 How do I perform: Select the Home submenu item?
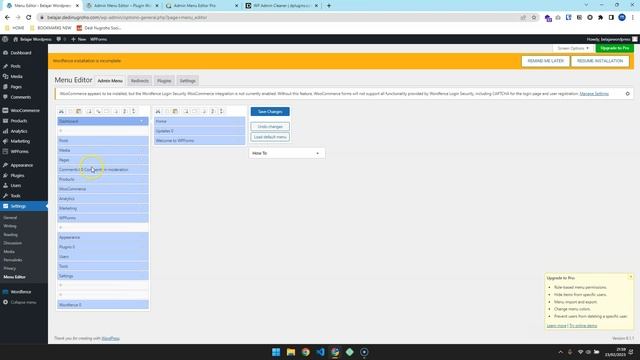(x=200, y=121)
